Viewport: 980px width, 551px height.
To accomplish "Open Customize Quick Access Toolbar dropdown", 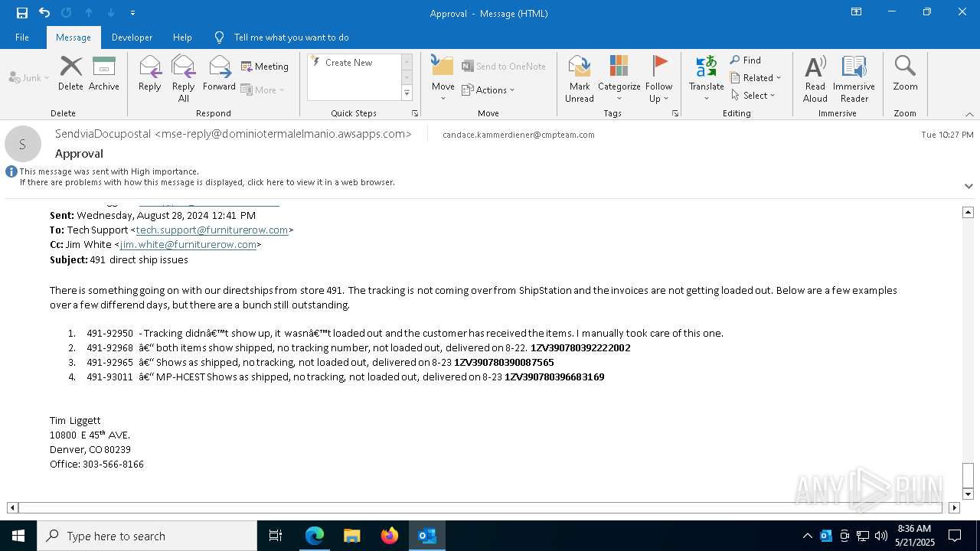I will [132, 13].
